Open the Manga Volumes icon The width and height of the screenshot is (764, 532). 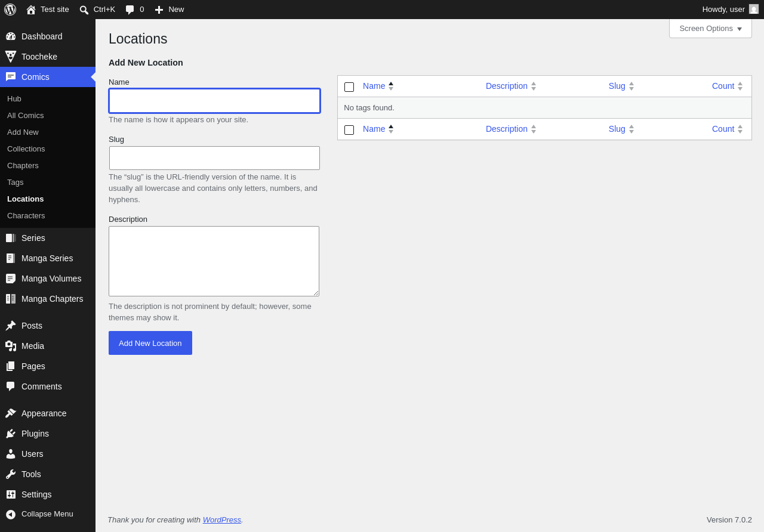(11, 279)
